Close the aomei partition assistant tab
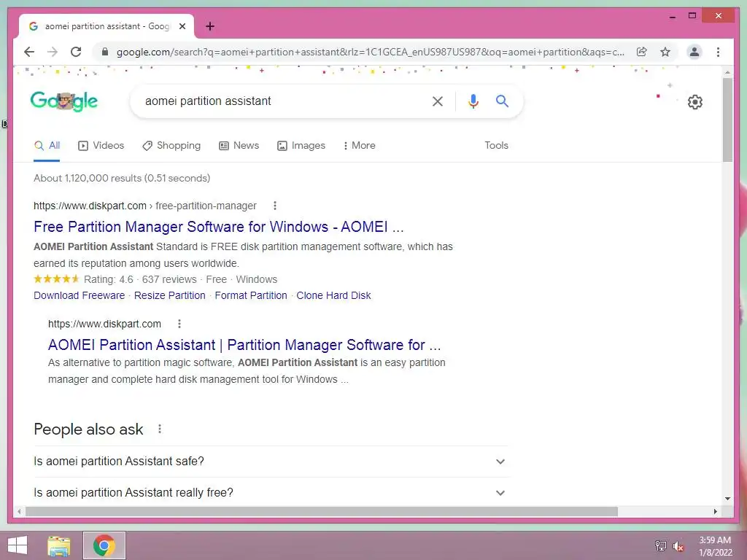Viewport: 747px width, 560px height. coord(182,26)
